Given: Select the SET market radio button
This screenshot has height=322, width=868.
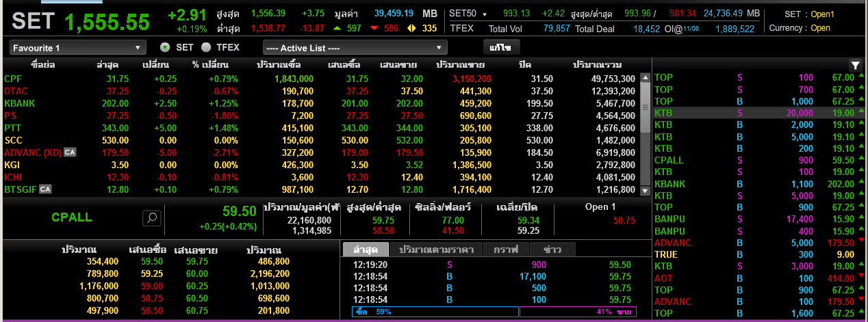Looking at the screenshot, I should point(164,47).
